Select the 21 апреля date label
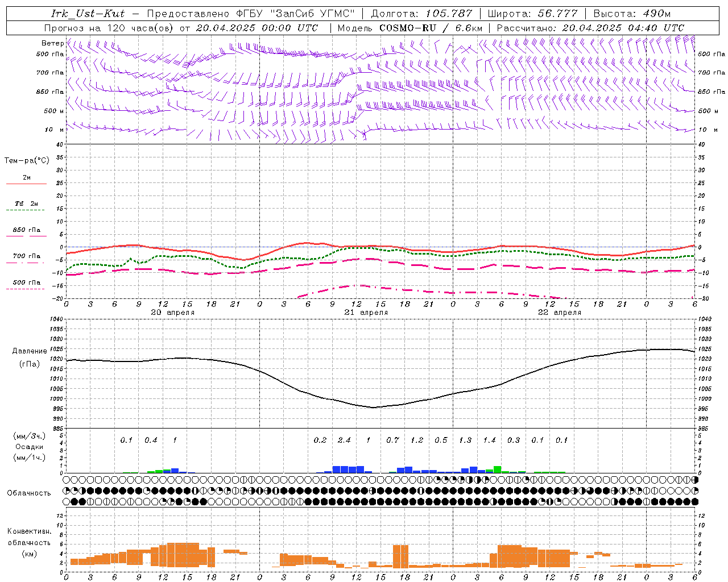 click(366, 313)
